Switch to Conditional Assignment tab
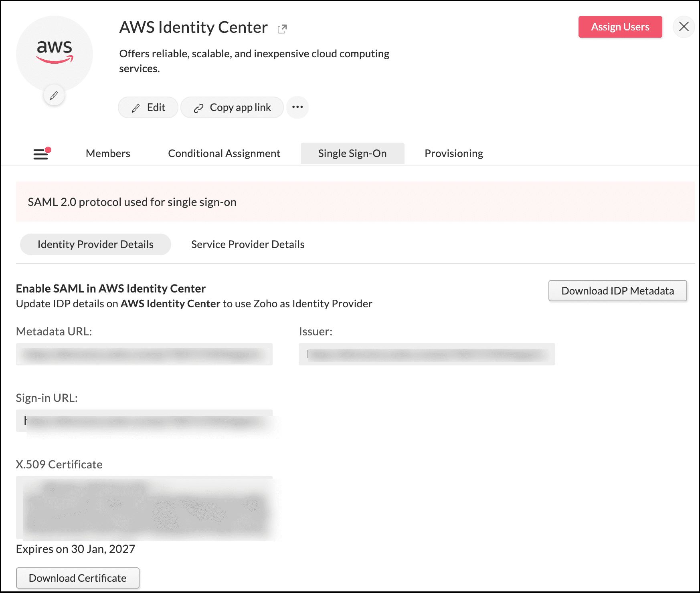Image resolution: width=700 pixels, height=593 pixels. pos(224,153)
